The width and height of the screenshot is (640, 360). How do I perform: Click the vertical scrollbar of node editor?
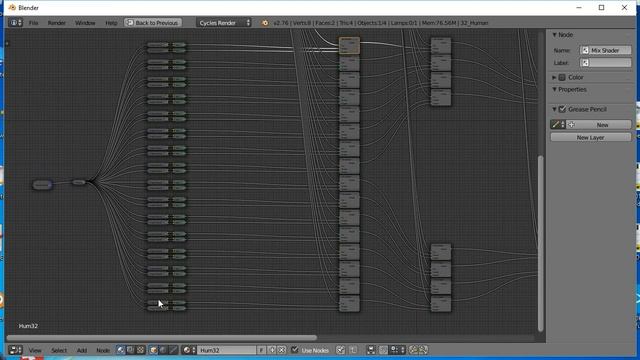541,243
